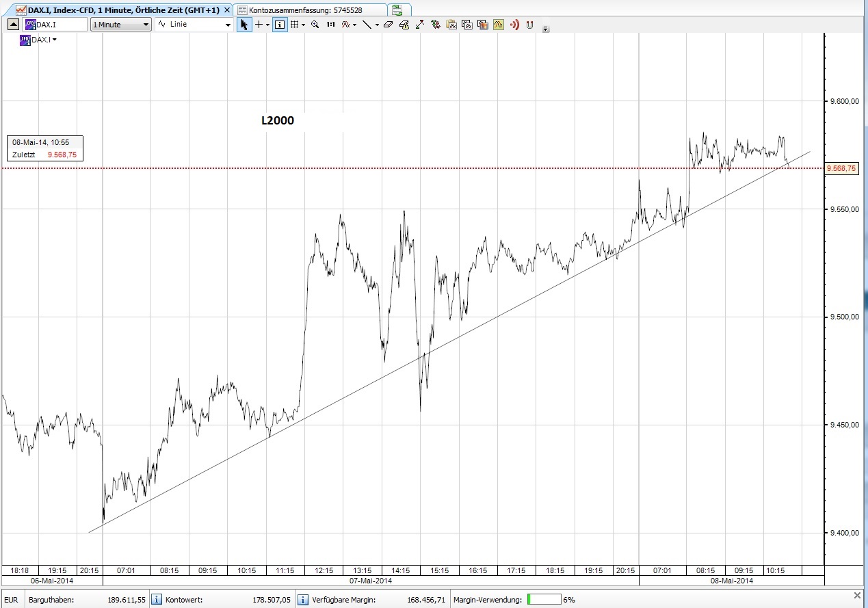Click the measurement ruler tool
868x608 pixels.
[x=420, y=25]
